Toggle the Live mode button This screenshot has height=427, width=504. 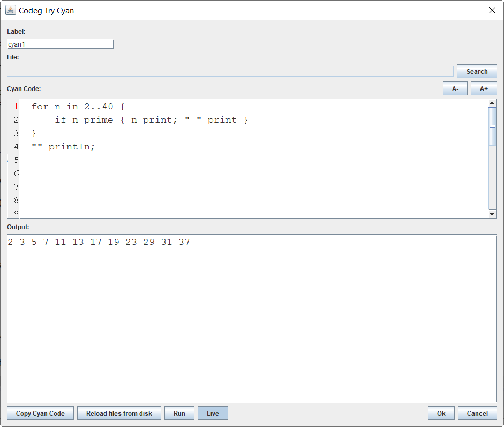213,413
